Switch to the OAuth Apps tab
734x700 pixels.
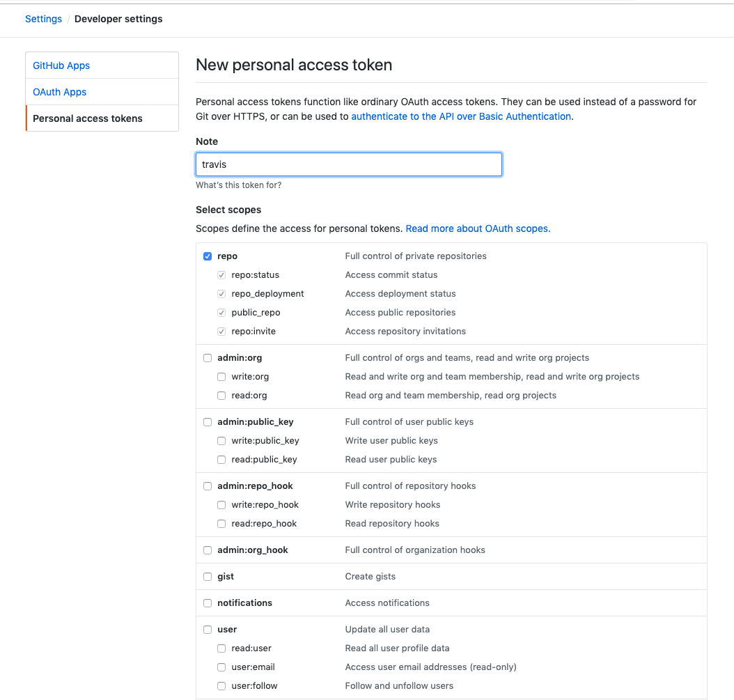pos(60,92)
